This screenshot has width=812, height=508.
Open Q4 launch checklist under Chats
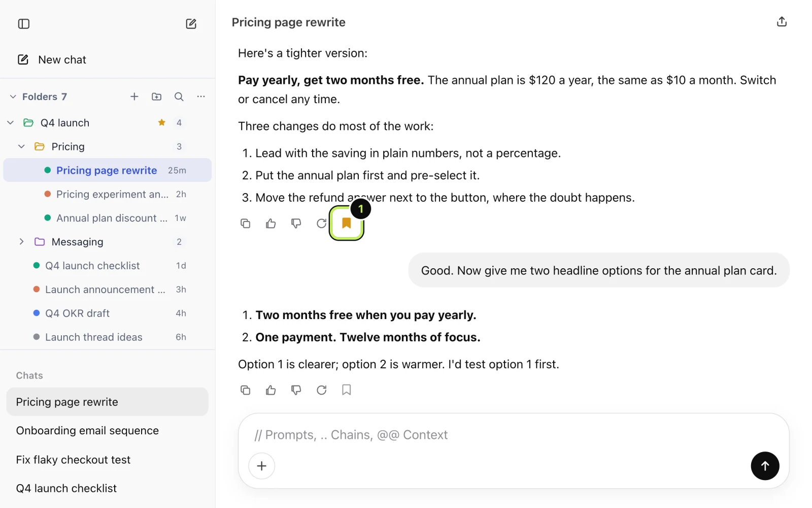[x=108, y=489]
